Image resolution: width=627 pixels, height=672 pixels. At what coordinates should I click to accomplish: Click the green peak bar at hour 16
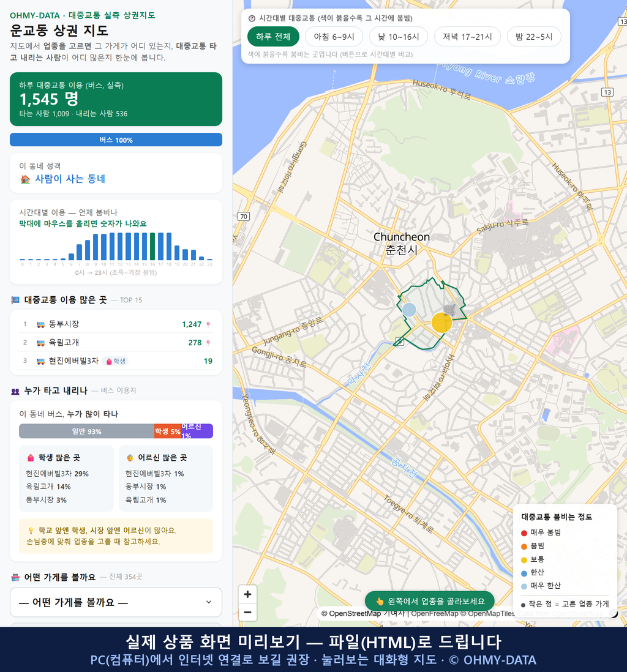click(x=152, y=247)
